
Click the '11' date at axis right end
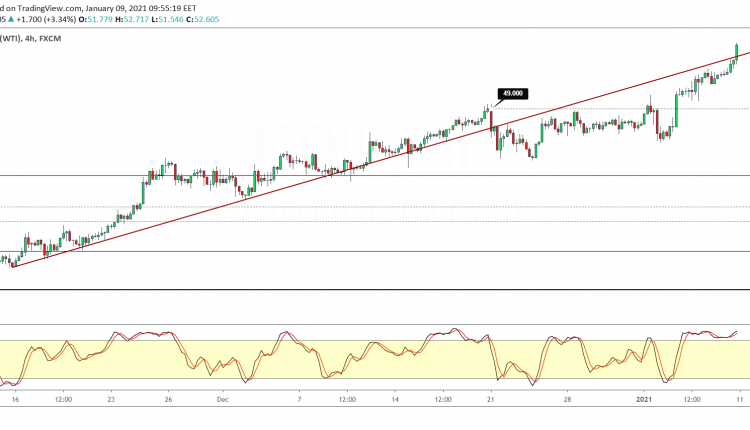click(x=740, y=397)
